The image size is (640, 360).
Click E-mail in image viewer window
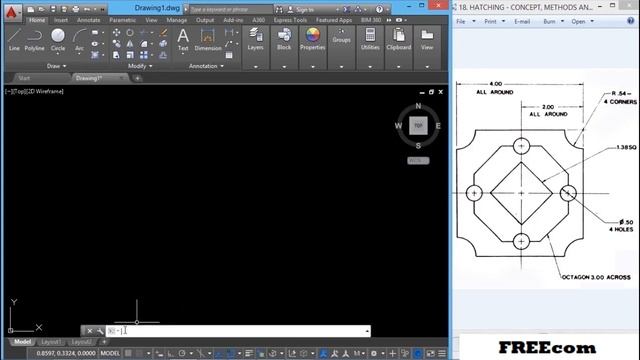click(522, 21)
